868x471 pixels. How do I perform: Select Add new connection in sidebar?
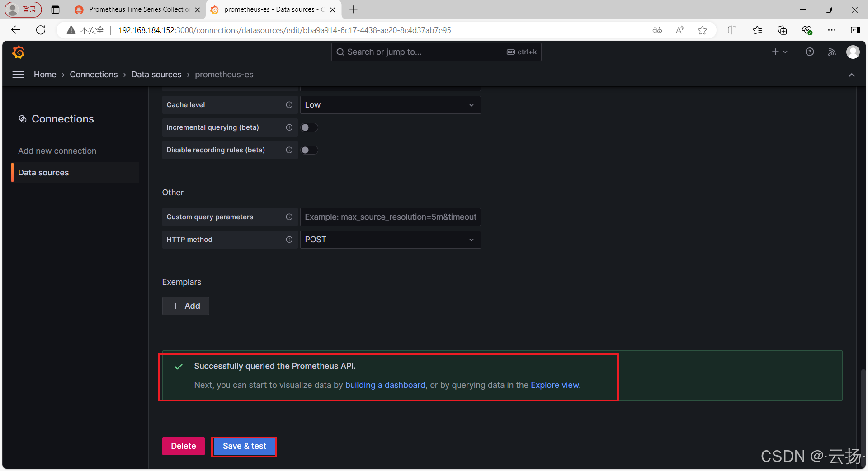tap(57, 151)
